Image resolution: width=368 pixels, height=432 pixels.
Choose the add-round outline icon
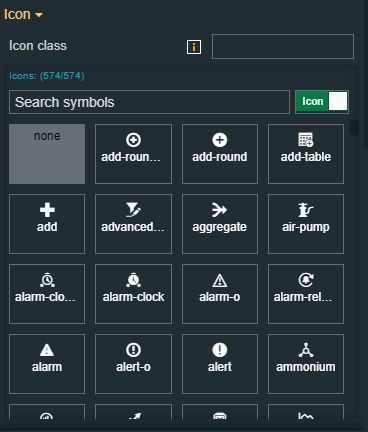[x=133, y=154]
